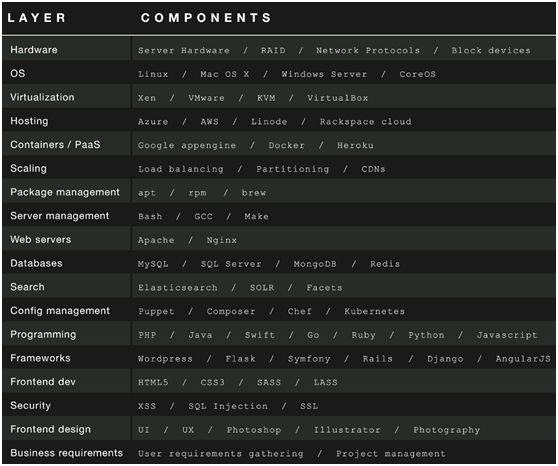Click brew in the Package management row

254,193
